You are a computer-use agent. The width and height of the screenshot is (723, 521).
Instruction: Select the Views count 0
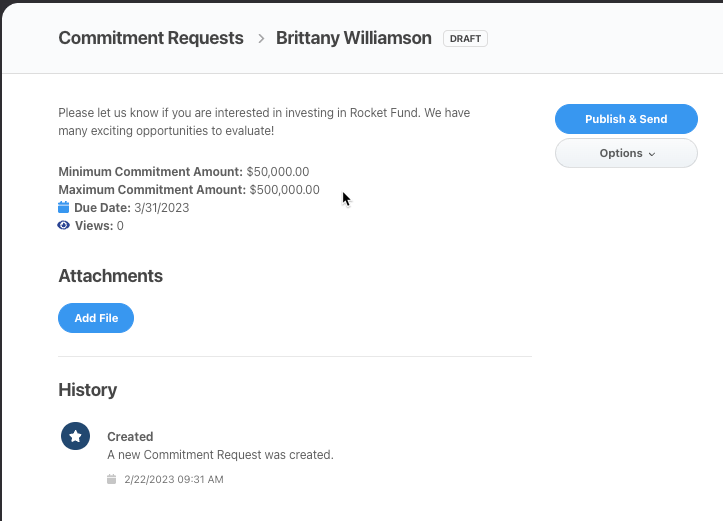pyautogui.click(x=120, y=226)
